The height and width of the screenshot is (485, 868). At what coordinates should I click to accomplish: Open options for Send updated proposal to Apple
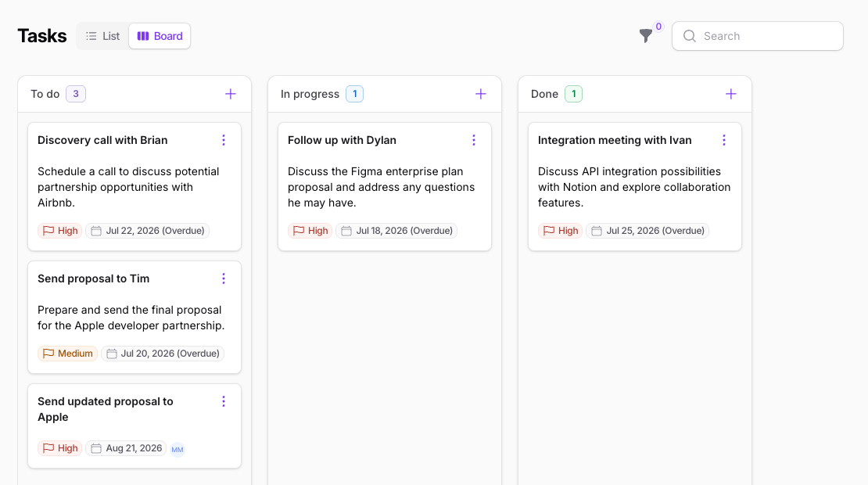pyautogui.click(x=224, y=401)
